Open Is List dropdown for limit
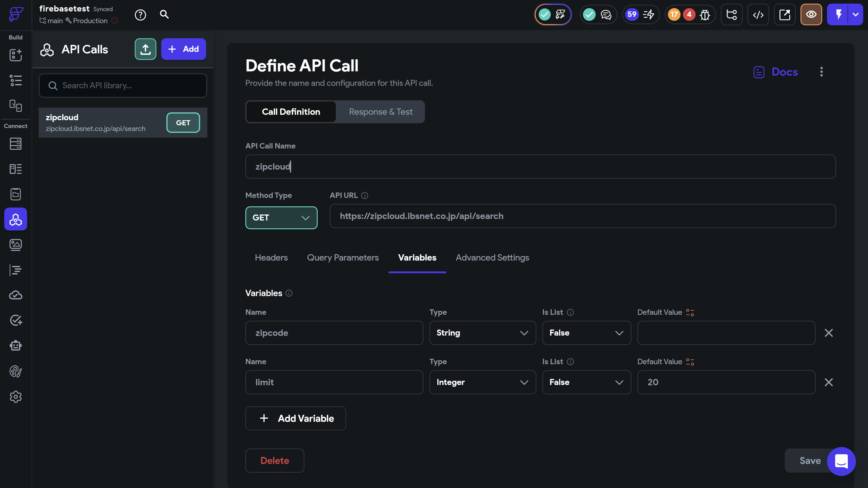Viewport: 868px width, 488px height. point(586,382)
